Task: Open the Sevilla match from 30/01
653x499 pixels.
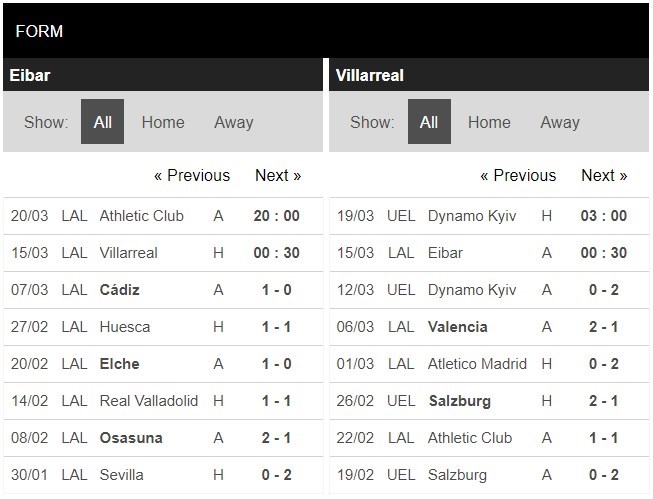Action: click(121, 475)
